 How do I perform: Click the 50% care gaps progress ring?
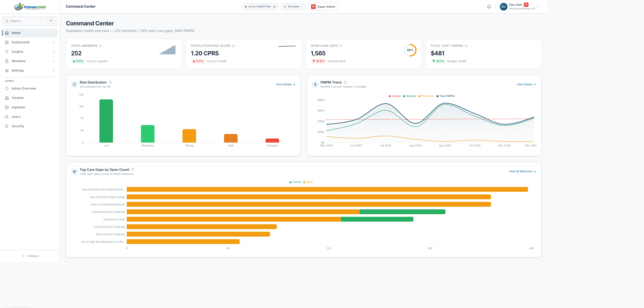coord(410,50)
